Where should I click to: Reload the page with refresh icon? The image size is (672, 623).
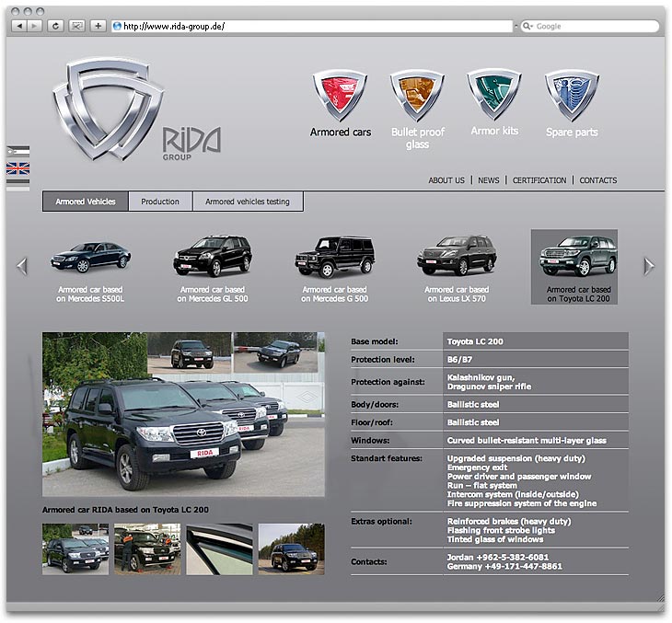(55, 26)
